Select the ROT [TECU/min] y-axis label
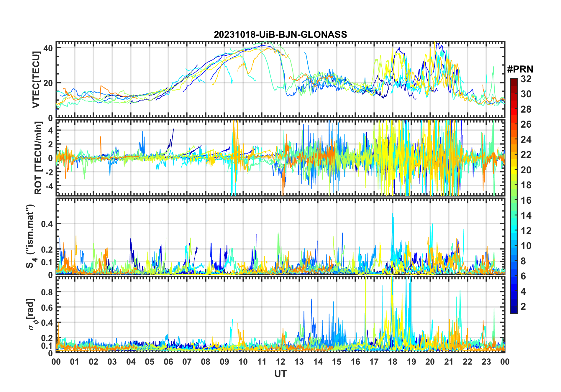The width and height of the screenshot is (561, 392). [x=38, y=158]
